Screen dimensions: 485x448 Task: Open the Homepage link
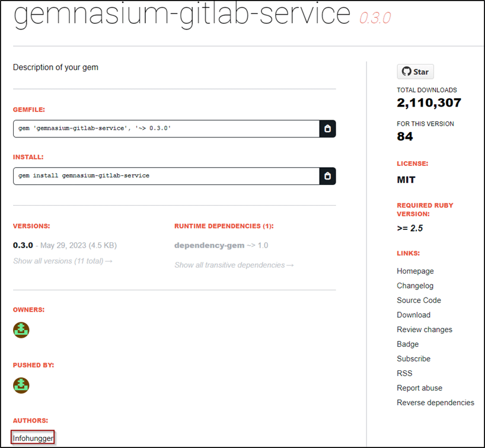[415, 271]
